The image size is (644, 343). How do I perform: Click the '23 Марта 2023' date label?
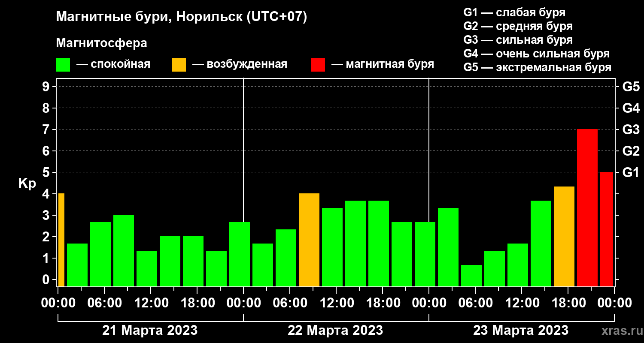[x=521, y=331]
